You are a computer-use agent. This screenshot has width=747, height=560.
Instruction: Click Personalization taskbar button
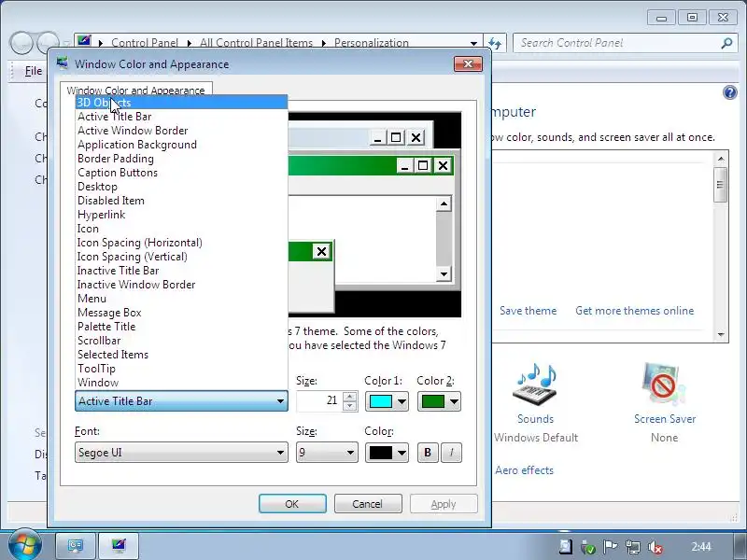119,546
